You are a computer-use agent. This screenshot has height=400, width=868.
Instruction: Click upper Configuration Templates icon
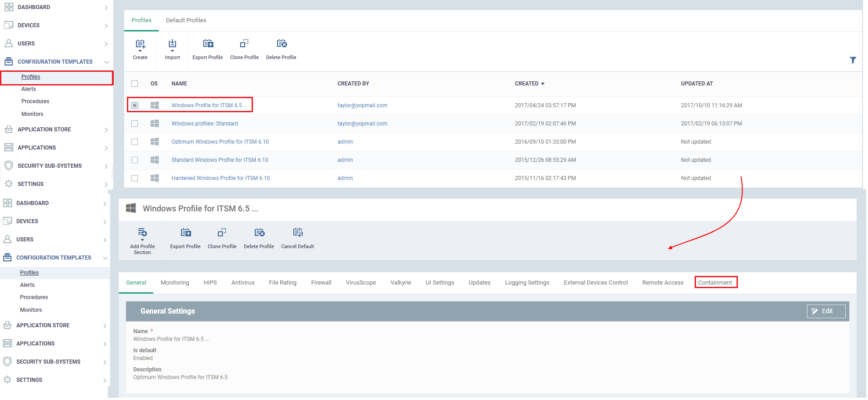(9, 61)
